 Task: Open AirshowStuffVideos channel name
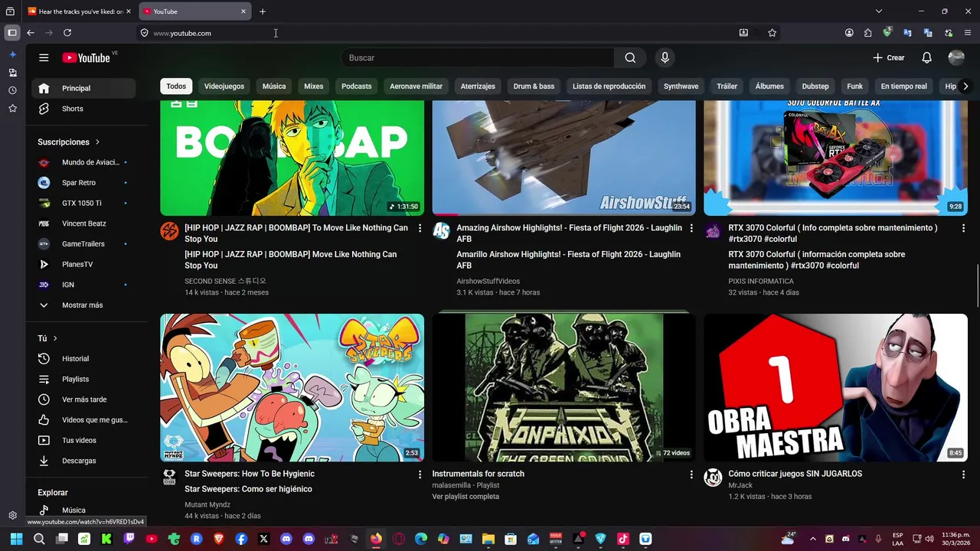[x=488, y=282]
